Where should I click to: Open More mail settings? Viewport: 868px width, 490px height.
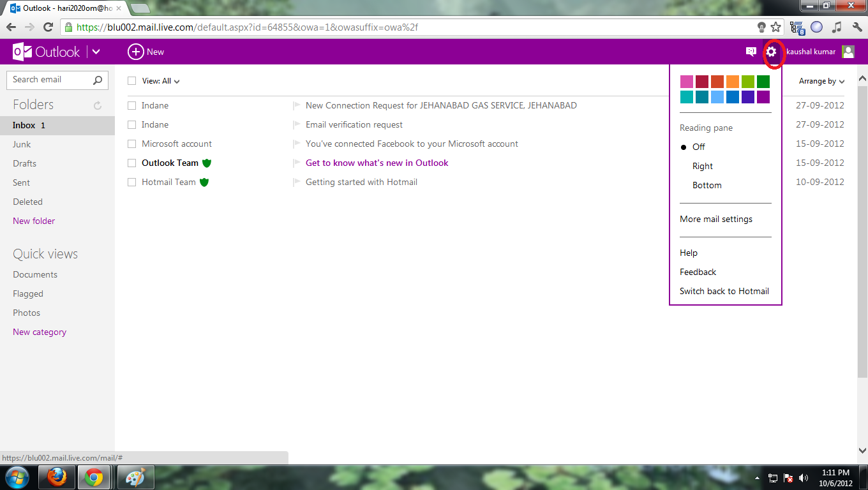tap(716, 219)
